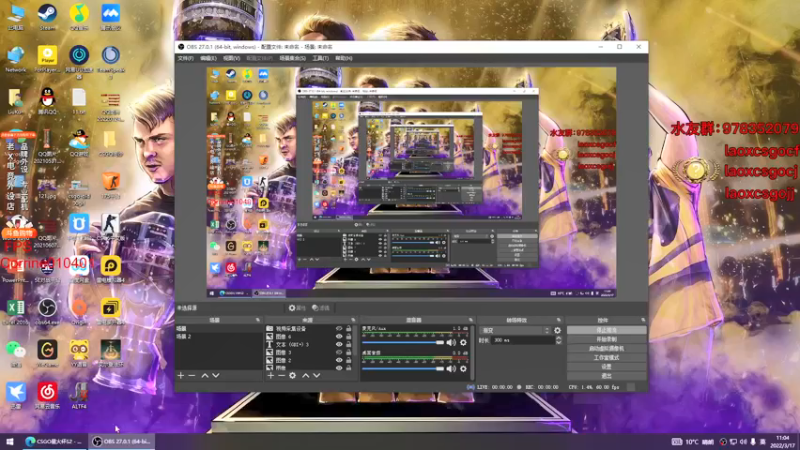The height and width of the screenshot is (450, 800).
Task: Open the 视图(V) menu
Action: point(231,58)
